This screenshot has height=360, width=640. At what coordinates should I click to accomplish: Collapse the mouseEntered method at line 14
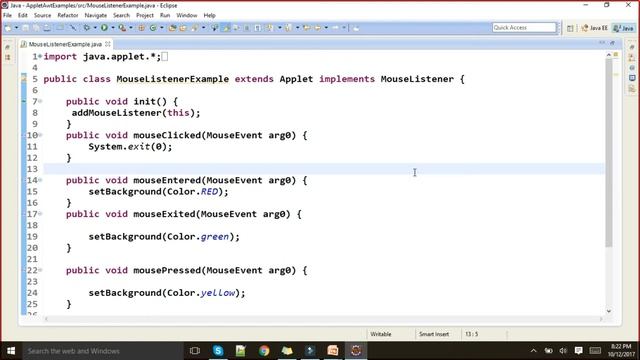tap(40, 180)
